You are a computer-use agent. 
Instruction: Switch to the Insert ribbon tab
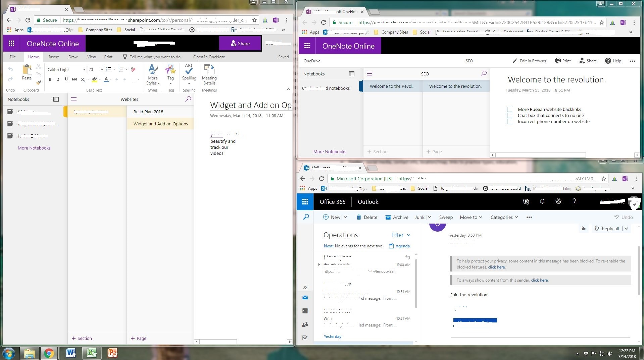53,57
